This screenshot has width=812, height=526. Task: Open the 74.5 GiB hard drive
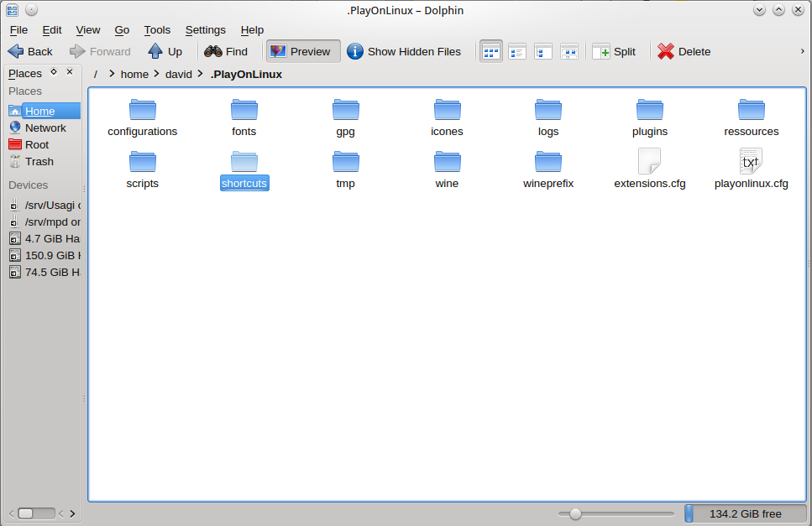[x=44, y=272]
